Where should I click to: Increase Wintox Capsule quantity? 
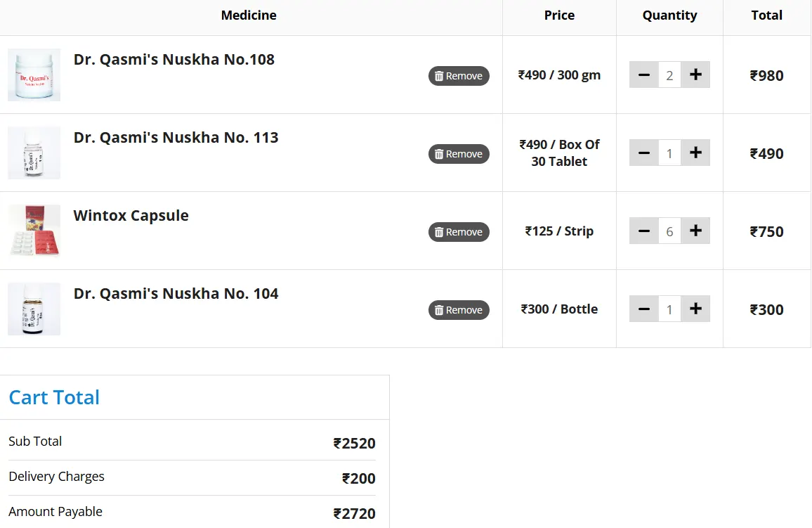pos(695,231)
